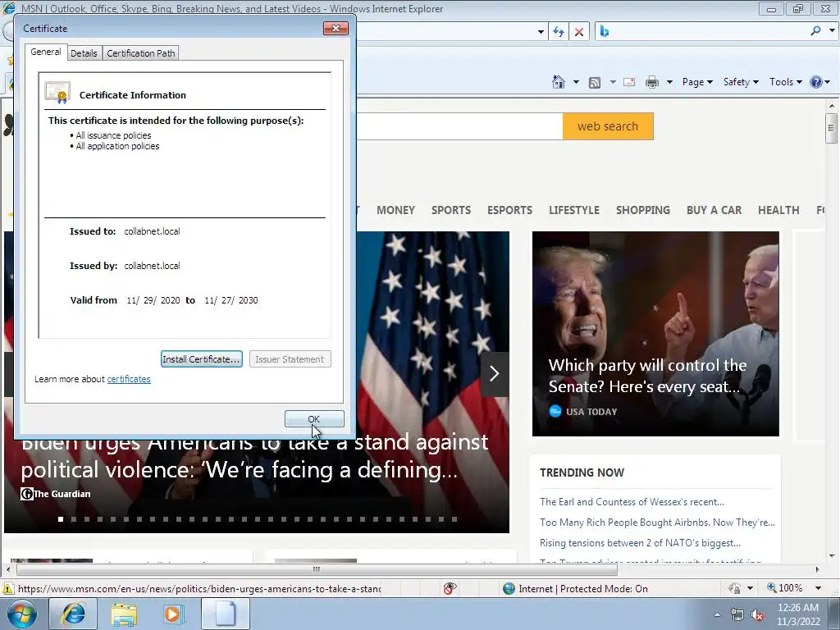Click USA TODAY source icon
This screenshot has width=840, height=630.
point(555,411)
